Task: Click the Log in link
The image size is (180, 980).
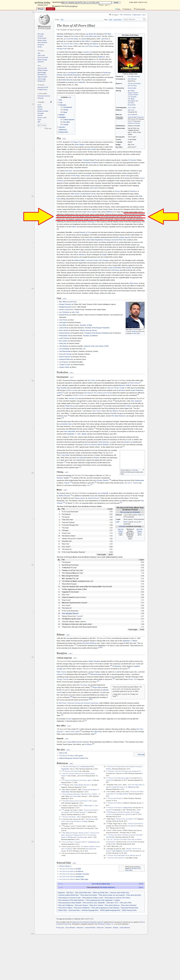Action: click(x=144, y=14)
